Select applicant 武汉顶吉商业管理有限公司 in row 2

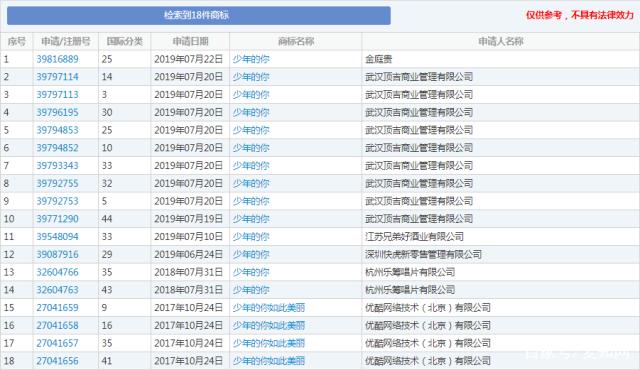click(419, 77)
